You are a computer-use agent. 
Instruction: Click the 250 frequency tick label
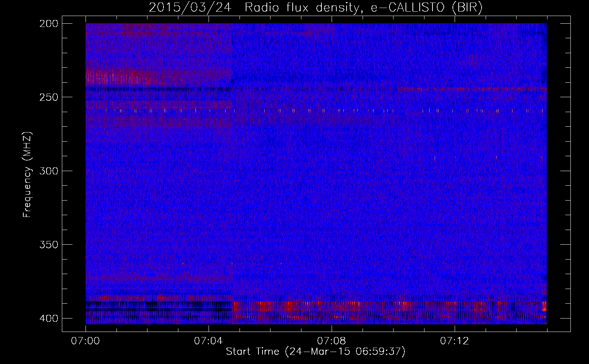coord(48,98)
